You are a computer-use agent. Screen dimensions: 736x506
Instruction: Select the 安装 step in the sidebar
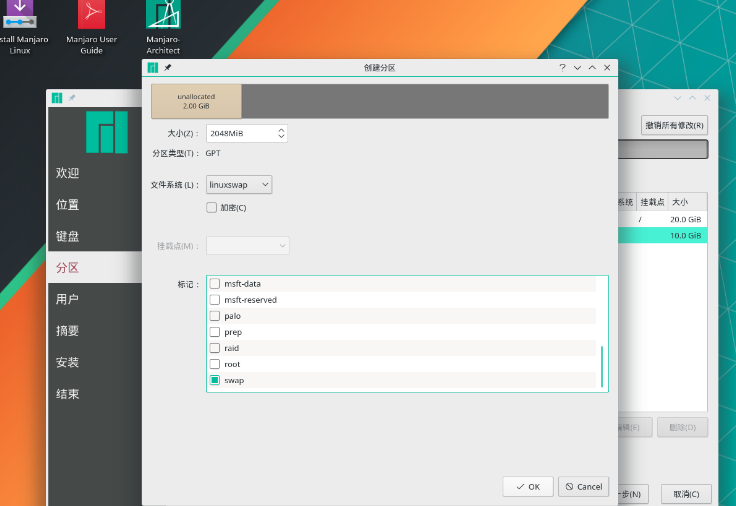click(95, 362)
